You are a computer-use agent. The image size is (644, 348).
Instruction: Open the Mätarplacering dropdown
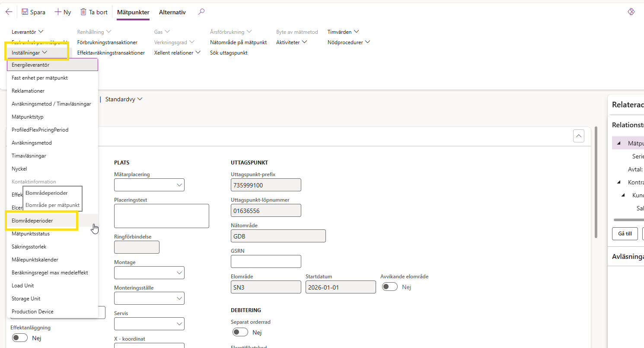tap(149, 185)
